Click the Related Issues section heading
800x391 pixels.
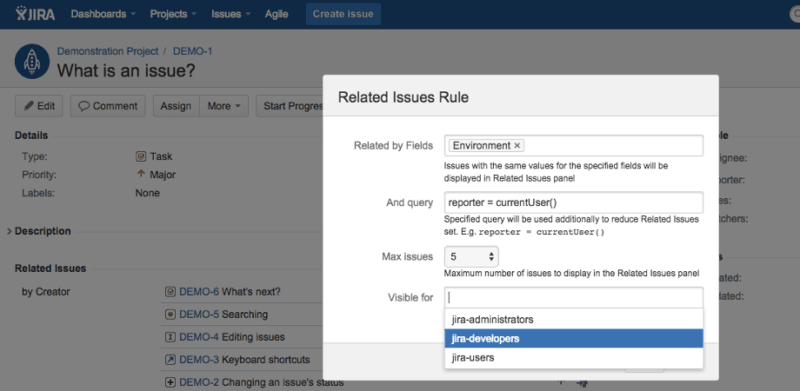click(x=51, y=268)
